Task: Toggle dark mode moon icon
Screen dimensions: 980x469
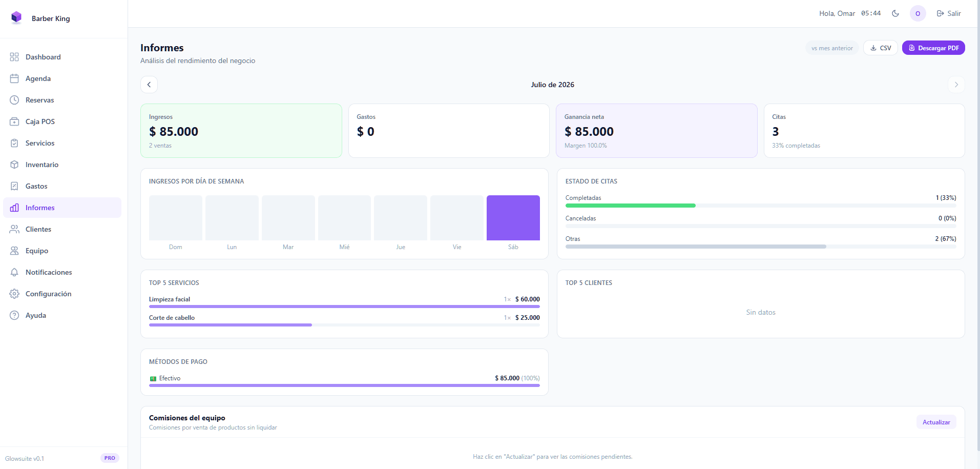Action: point(895,13)
